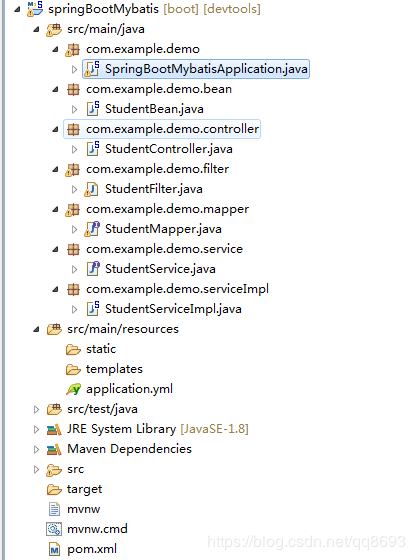Click the src/test/java folder icon
Image resolution: width=415 pixels, height=560 pixels.
(54, 409)
